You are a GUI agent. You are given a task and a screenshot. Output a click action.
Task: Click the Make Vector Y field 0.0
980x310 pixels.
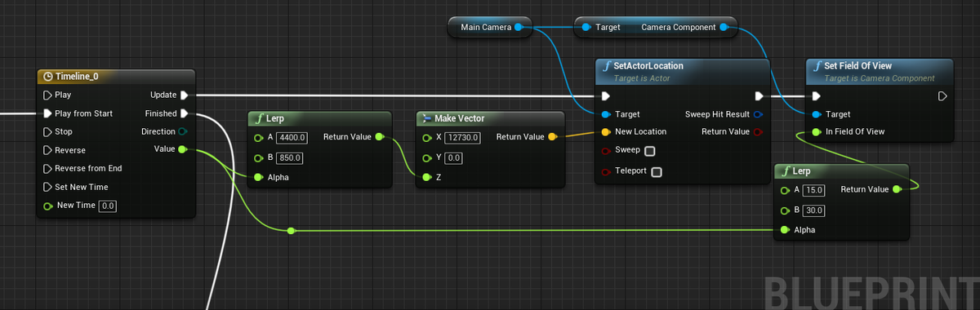454,157
